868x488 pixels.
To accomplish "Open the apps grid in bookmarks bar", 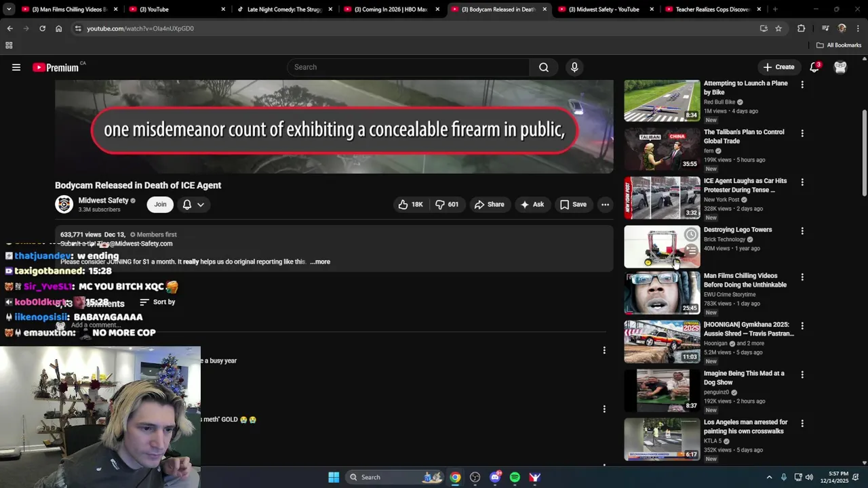I will [9, 45].
